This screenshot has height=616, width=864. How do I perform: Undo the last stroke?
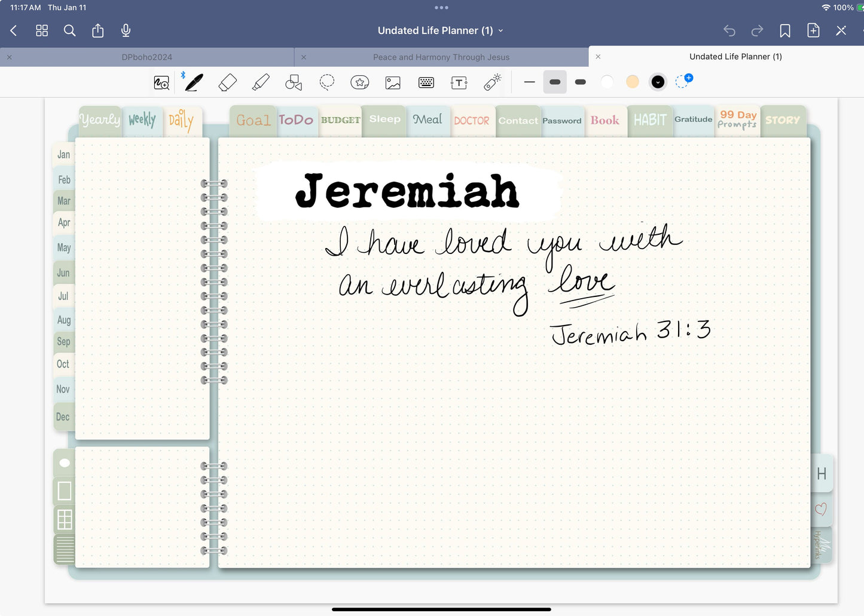pyautogui.click(x=729, y=30)
